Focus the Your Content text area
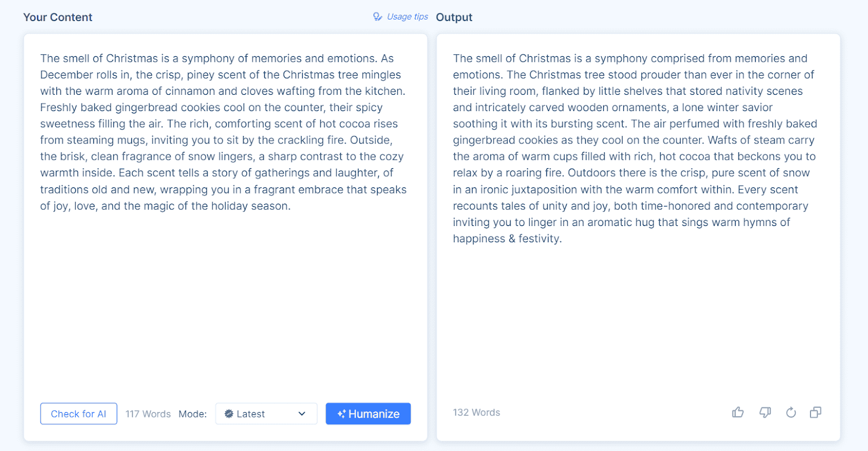 [225, 217]
